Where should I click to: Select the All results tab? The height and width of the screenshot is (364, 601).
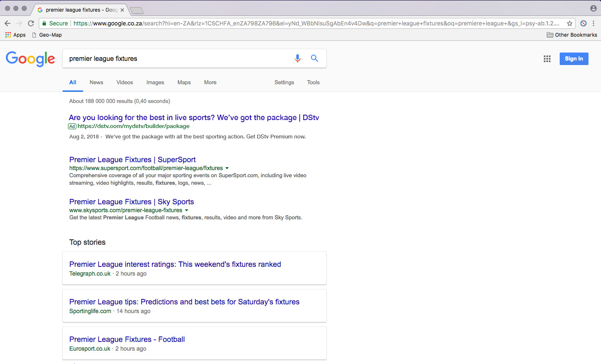point(73,83)
